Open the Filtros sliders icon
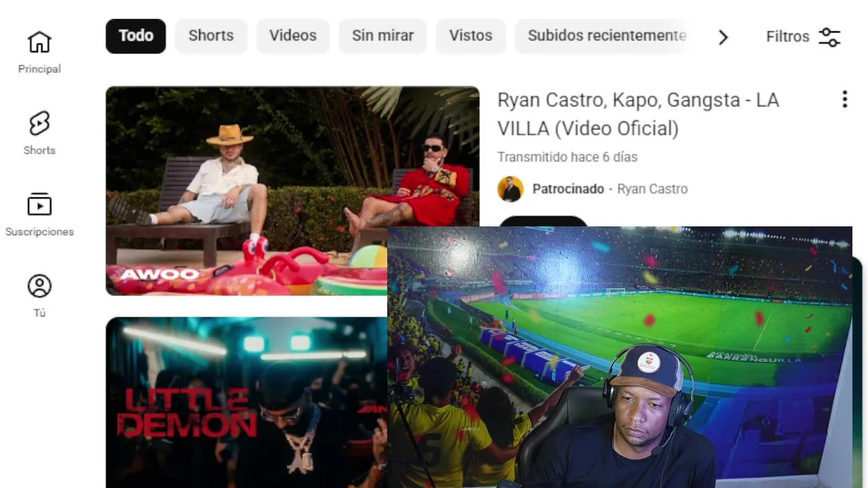Viewport: 868px width, 488px height. click(x=829, y=37)
